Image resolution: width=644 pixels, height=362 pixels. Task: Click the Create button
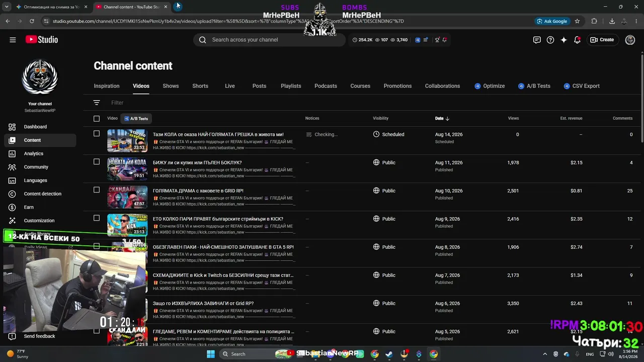pyautogui.click(x=602, y=40)
